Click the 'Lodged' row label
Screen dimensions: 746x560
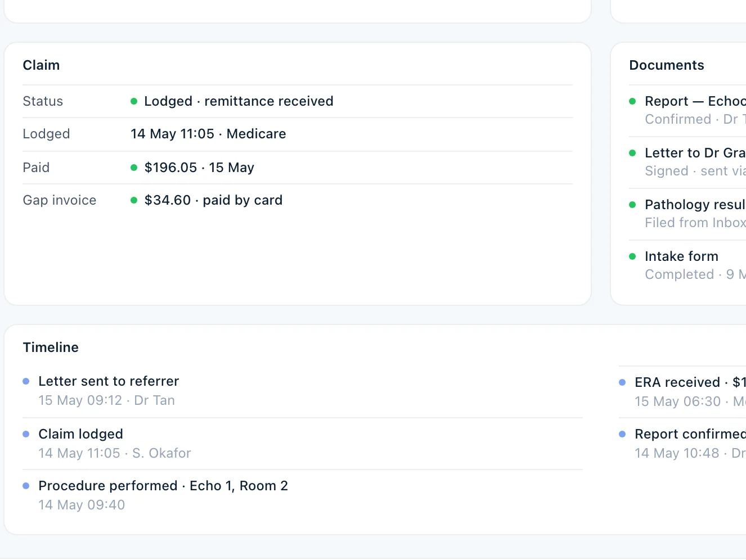(x=46, y=134)
